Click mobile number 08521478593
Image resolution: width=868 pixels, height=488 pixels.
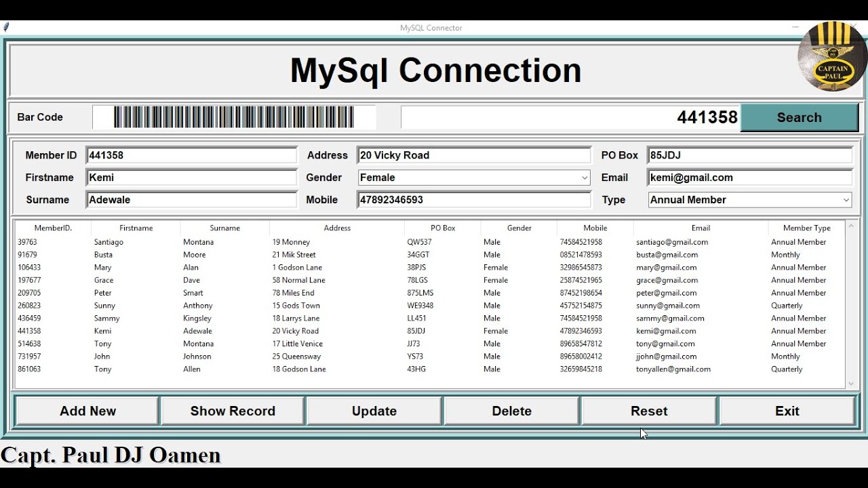[x=580, y=255]
